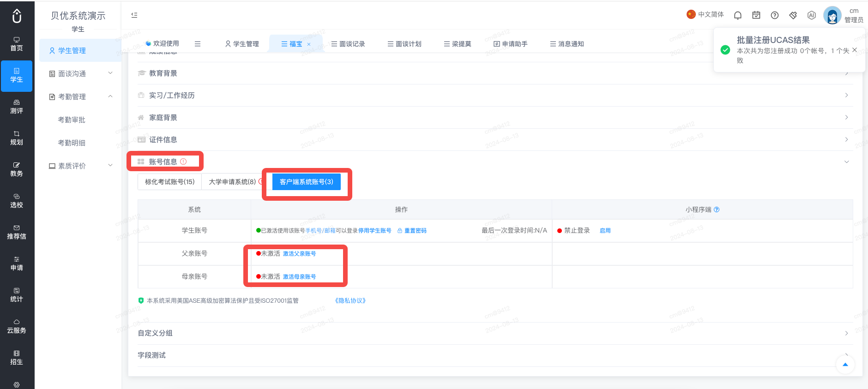Go to 首页 in left navigation
Viewport: 868px width, 389px height.
17,44
